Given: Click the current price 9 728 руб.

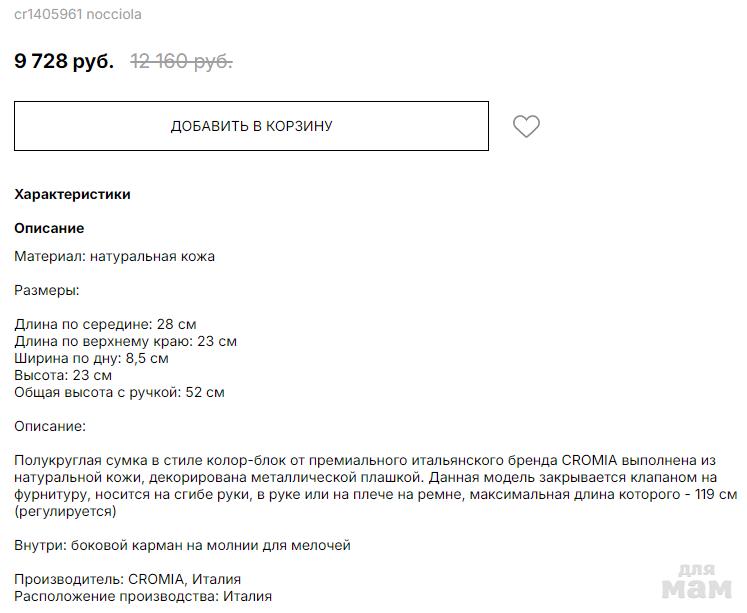Looking at the screenshot, I should 64,61.
